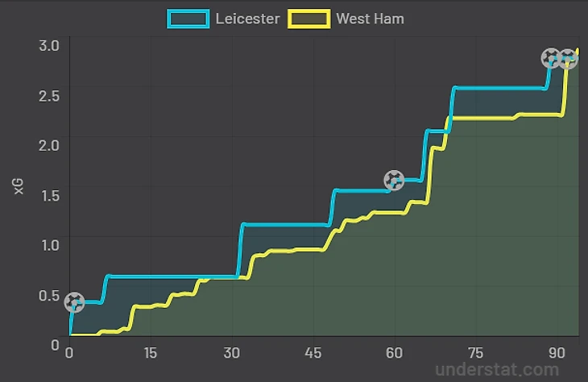Select the earlier of the two late goal icons
The width and height of the screenshot is (588, 382).
point(551,58)
